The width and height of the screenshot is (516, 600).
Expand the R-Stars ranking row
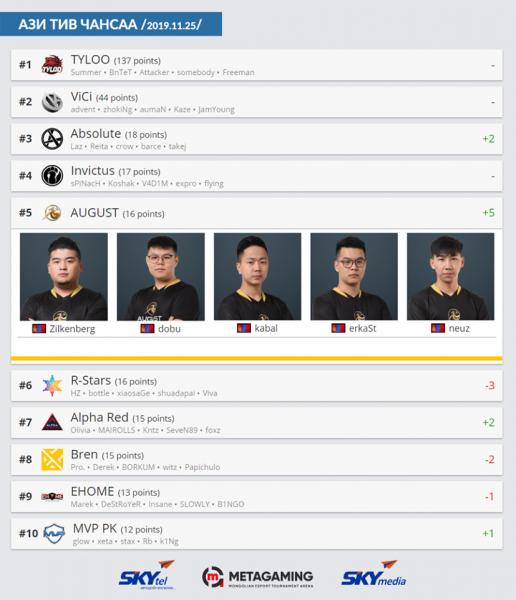tap(256, 385)
